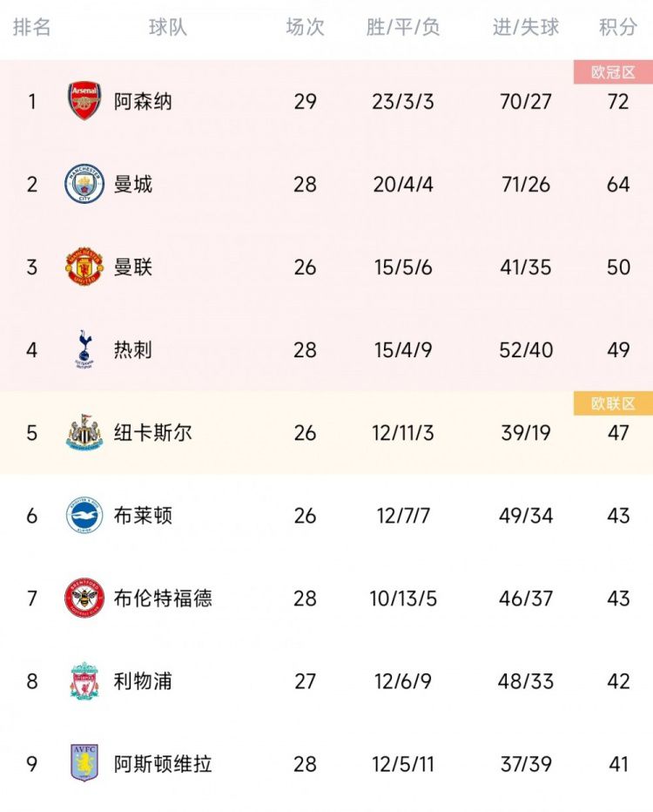
Task: Click the 排名 column header
Action: pos(32,27)
